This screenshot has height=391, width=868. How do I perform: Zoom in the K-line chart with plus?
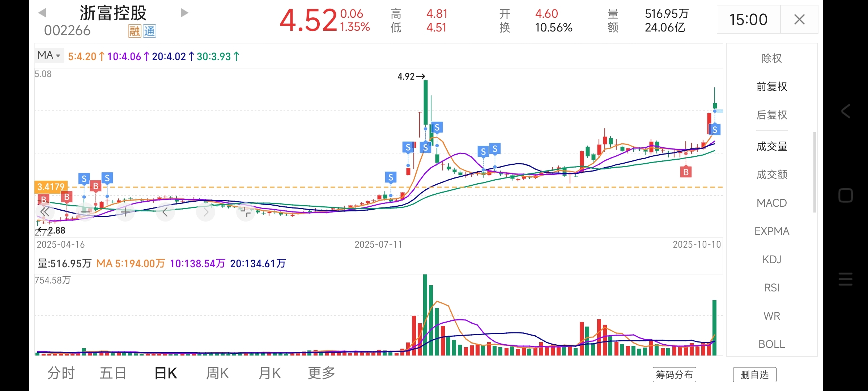(125, 212)
